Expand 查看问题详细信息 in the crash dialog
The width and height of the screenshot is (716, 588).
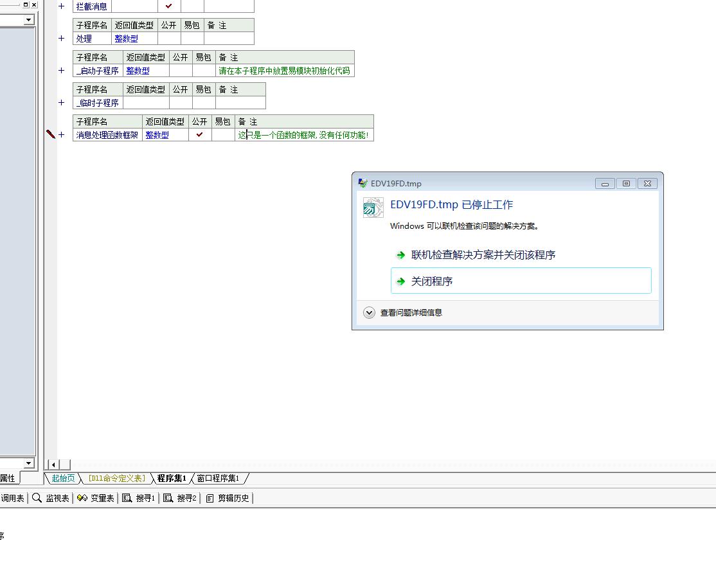click(x=369, y=312)
